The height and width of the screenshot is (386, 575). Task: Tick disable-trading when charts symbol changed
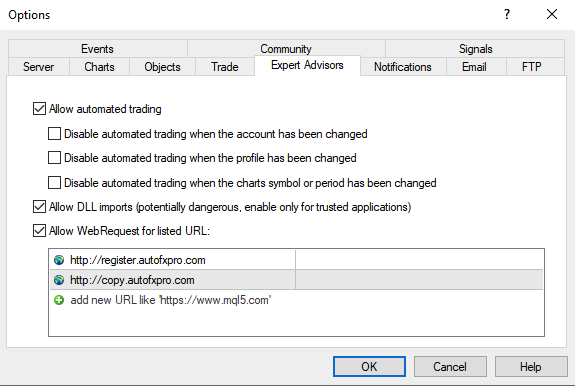click(54, 183)
